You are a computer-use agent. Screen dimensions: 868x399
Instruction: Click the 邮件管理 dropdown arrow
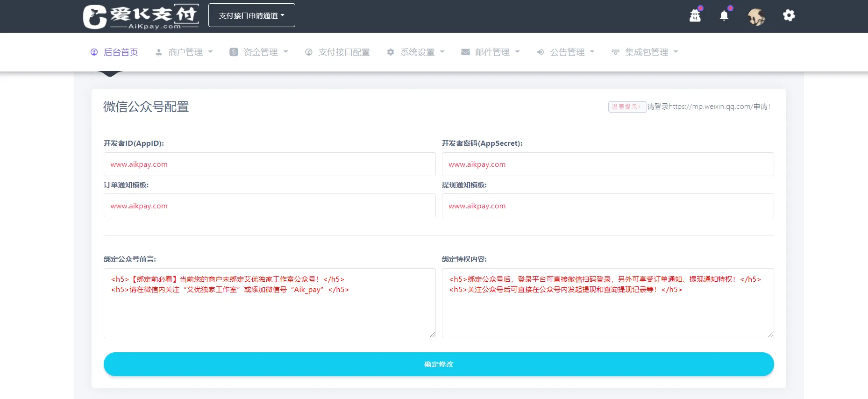[x=517, y=52]
